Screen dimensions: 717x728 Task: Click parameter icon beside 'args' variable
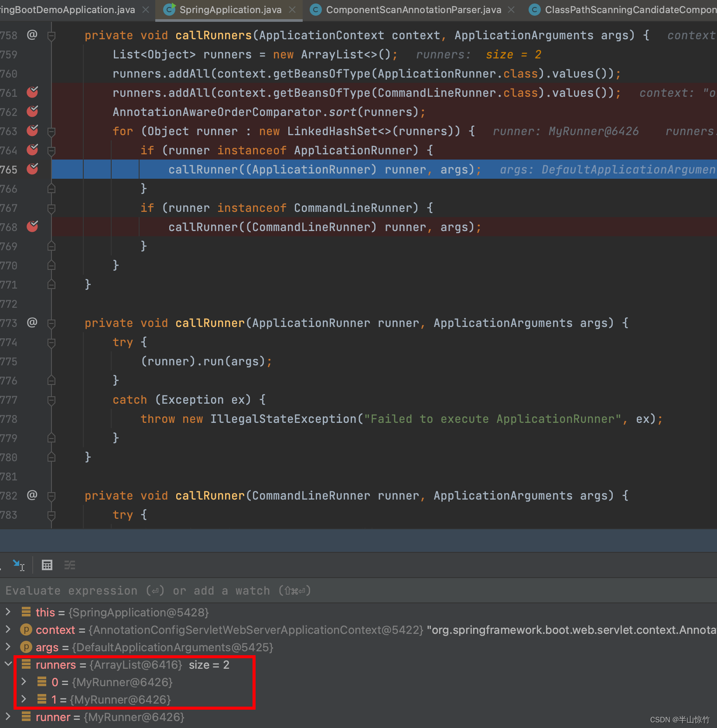[26, 647]
